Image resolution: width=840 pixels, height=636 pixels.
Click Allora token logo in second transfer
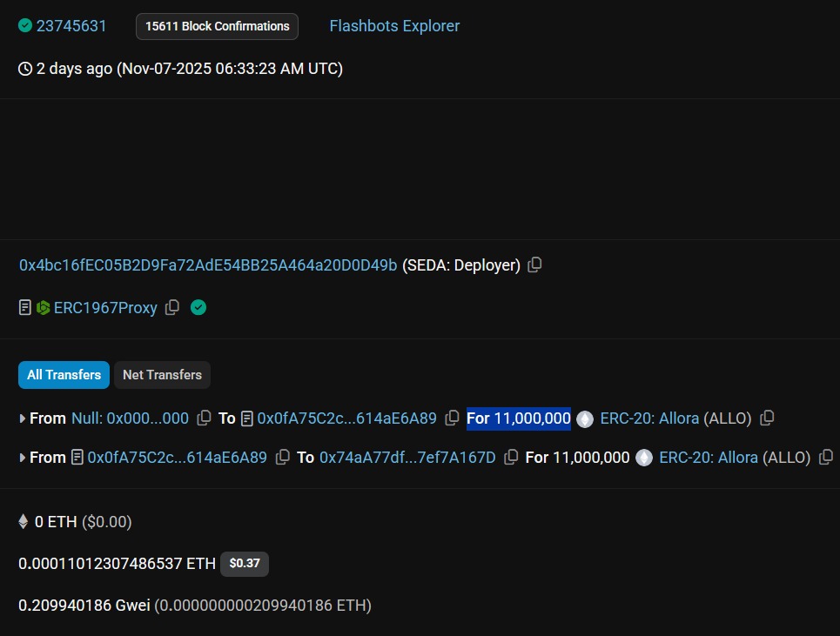(x=644, y=458)
